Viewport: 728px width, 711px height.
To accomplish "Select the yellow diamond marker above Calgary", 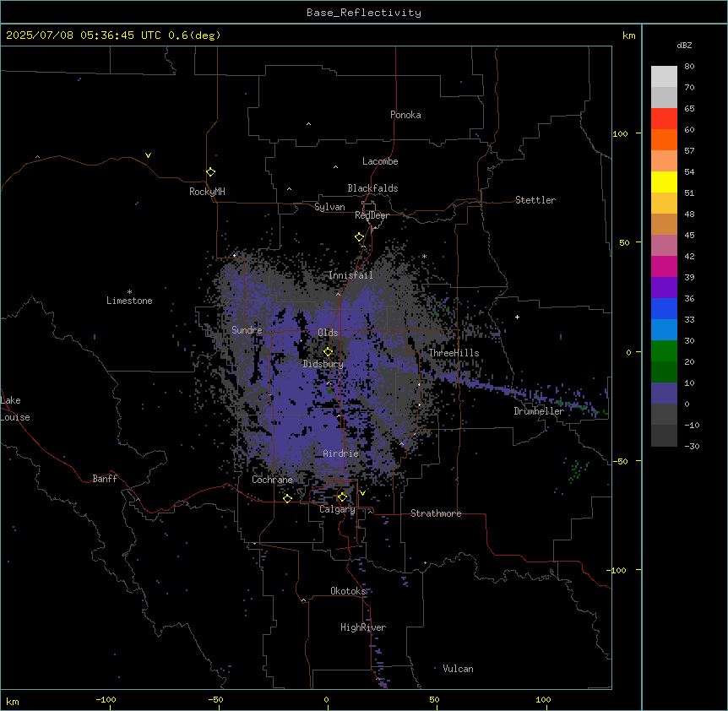I will 342,497.
